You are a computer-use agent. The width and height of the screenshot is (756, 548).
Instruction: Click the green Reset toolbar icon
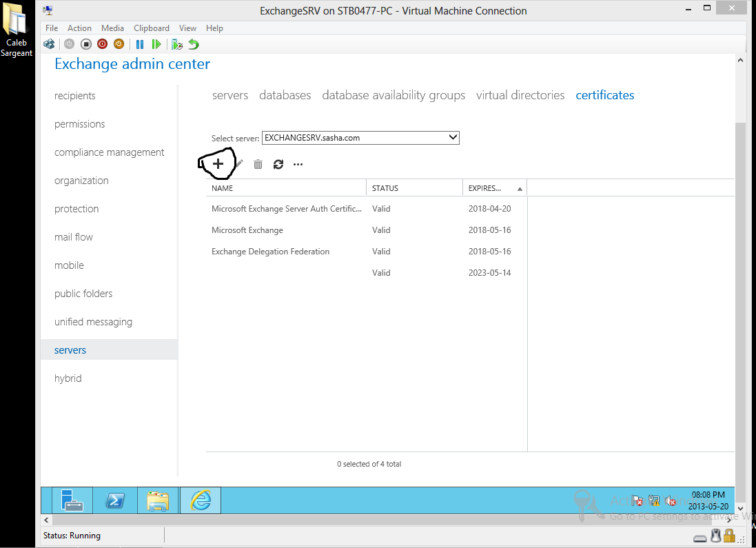tap(156, 44)
